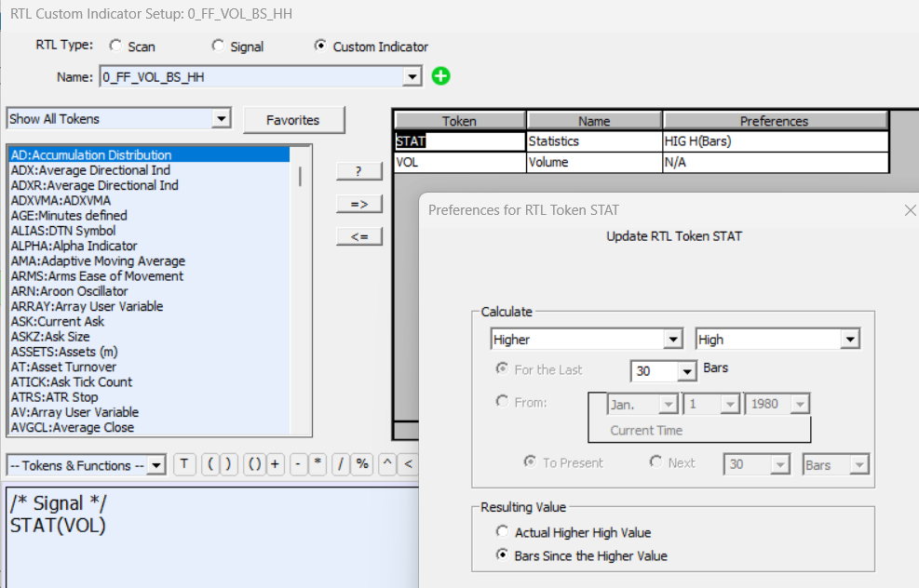The height and width of the screenshot is (588, 919).
Task: Click the green add indicator plus icon
Action: pyautogui.click(x=441, y=76)
